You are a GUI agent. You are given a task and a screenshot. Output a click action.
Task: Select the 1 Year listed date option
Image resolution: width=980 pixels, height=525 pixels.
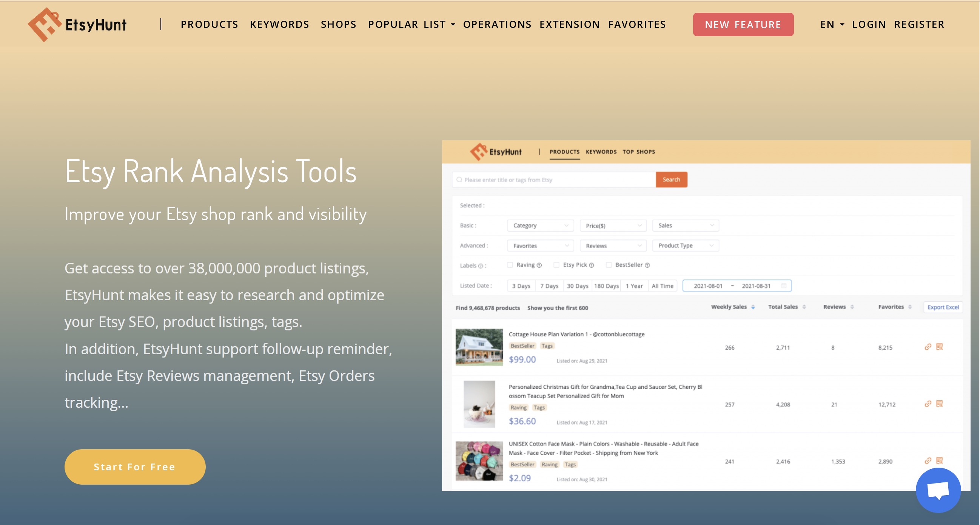pos(634,286)
